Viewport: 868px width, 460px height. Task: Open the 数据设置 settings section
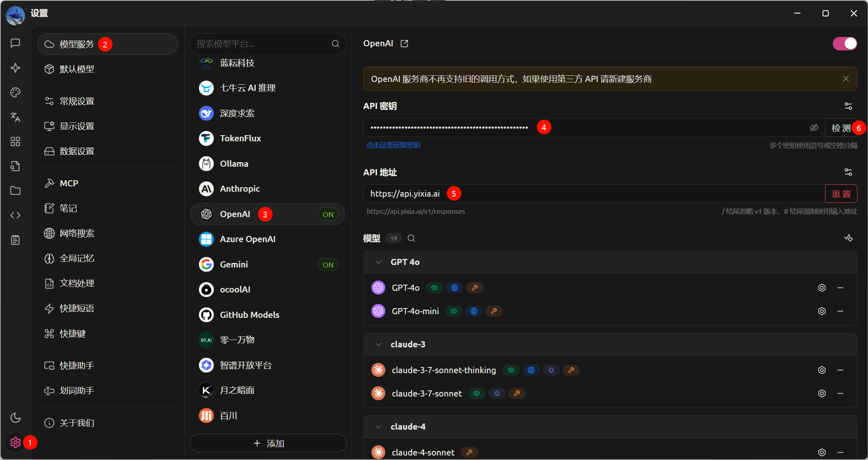point(107,151)
